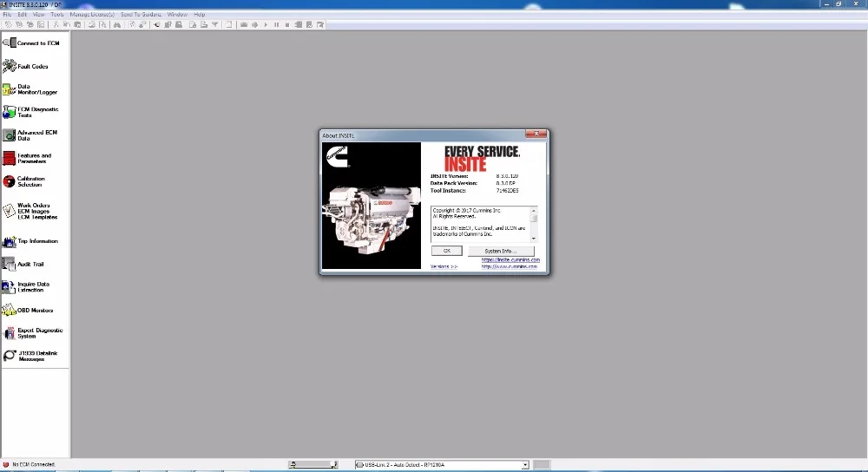This screenshot has width=868, height=472.
Task: Click the INSITE Version value
Action: [x=507, y=176]
